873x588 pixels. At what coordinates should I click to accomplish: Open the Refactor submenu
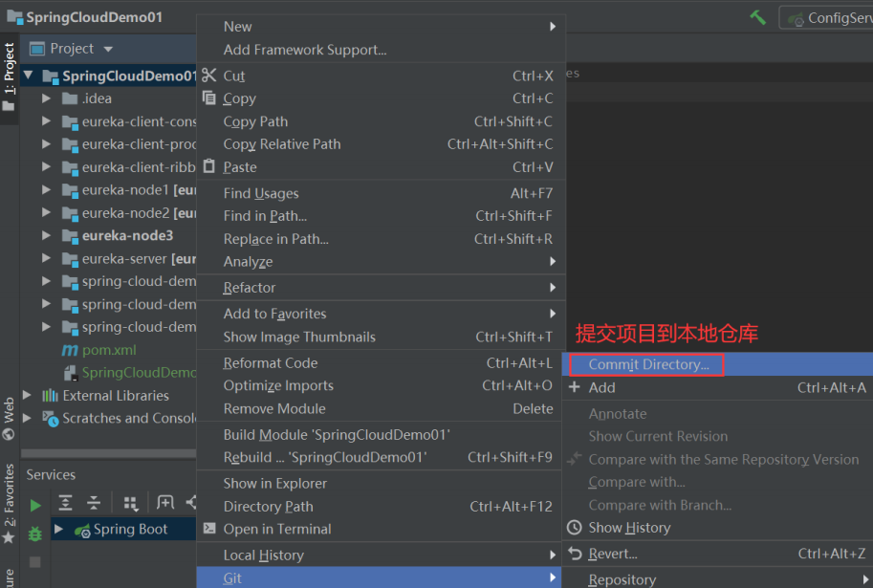pyautogui.click(x=381, y=288)
